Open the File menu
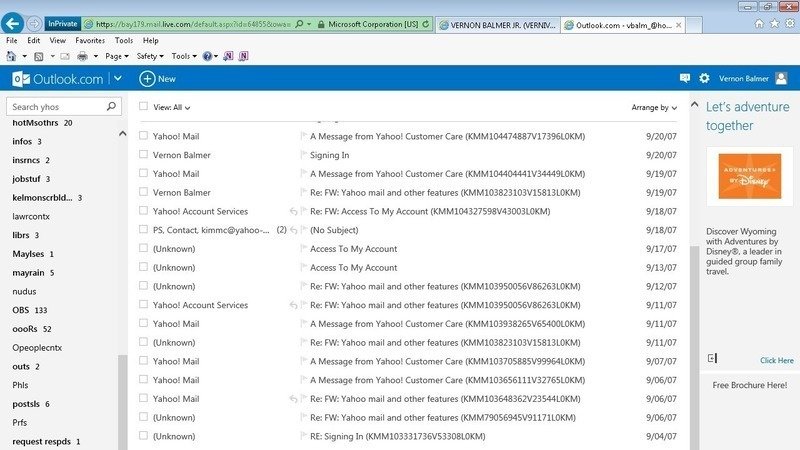Screen dimensions: 800x450 [12, 40]
